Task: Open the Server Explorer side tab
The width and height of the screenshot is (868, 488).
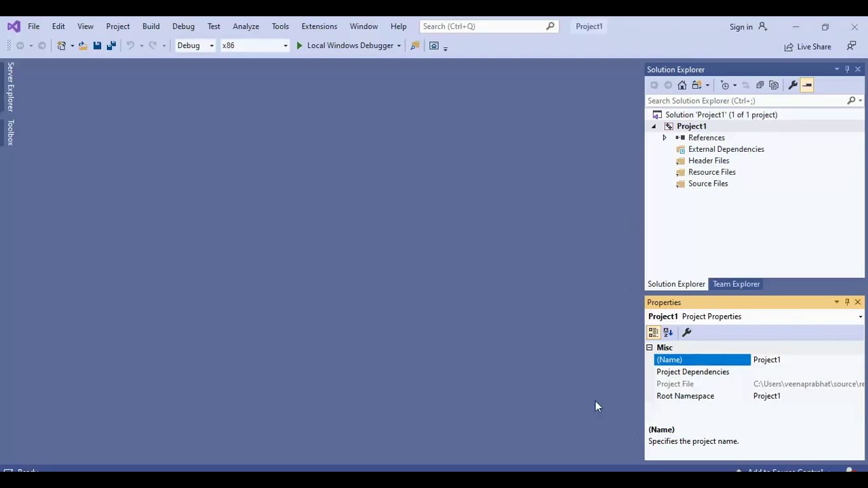Action: [10, 87]
